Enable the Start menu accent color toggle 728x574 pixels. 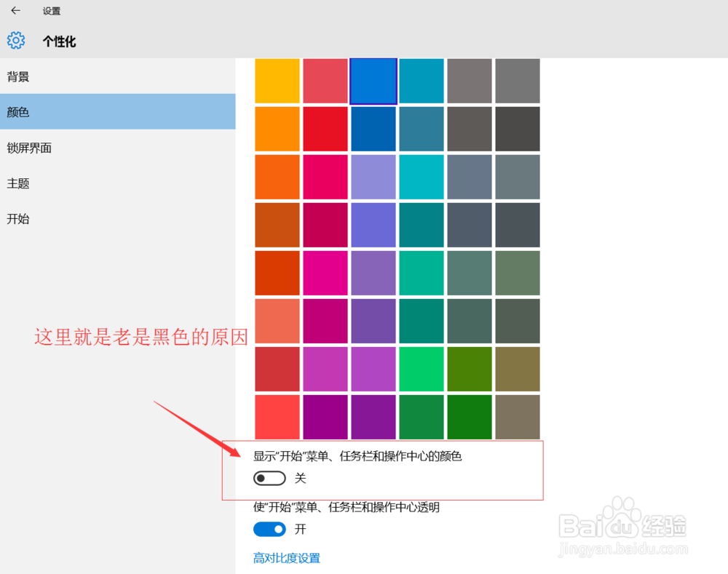click(x=269, y=478)
